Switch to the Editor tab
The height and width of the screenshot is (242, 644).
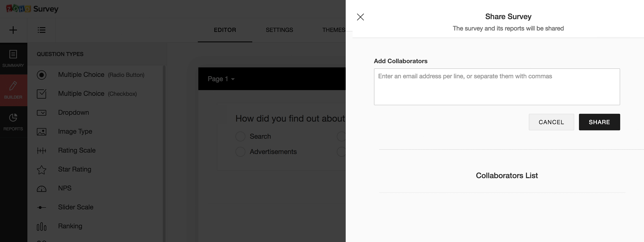225,30
